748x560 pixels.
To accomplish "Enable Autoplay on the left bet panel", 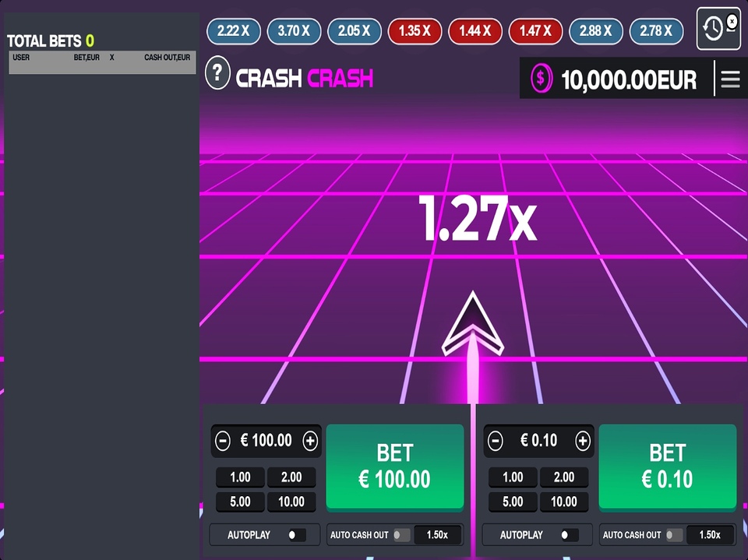I will [296, 535].
